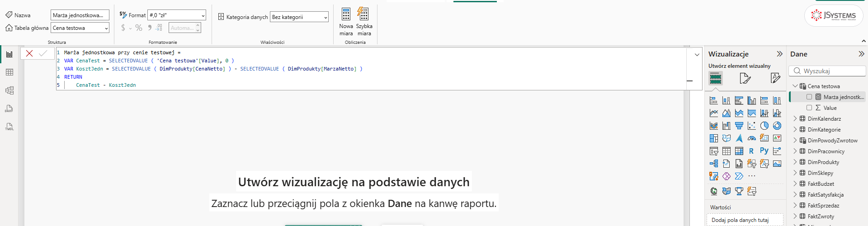Click the Nazwa measure name field
The height and width of the screenshot is (226, 868).
[x=80, y=15]
